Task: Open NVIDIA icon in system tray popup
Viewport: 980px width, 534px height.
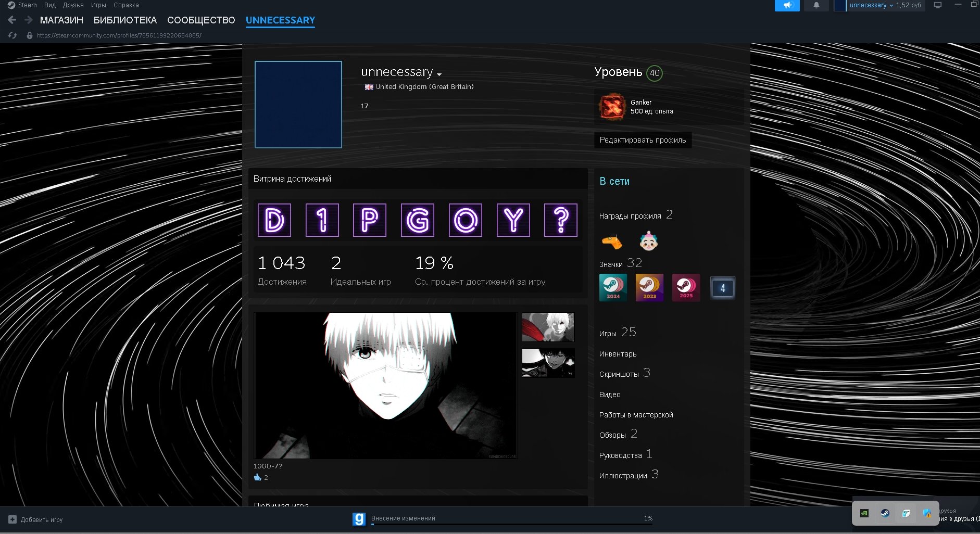Action: 864,513
